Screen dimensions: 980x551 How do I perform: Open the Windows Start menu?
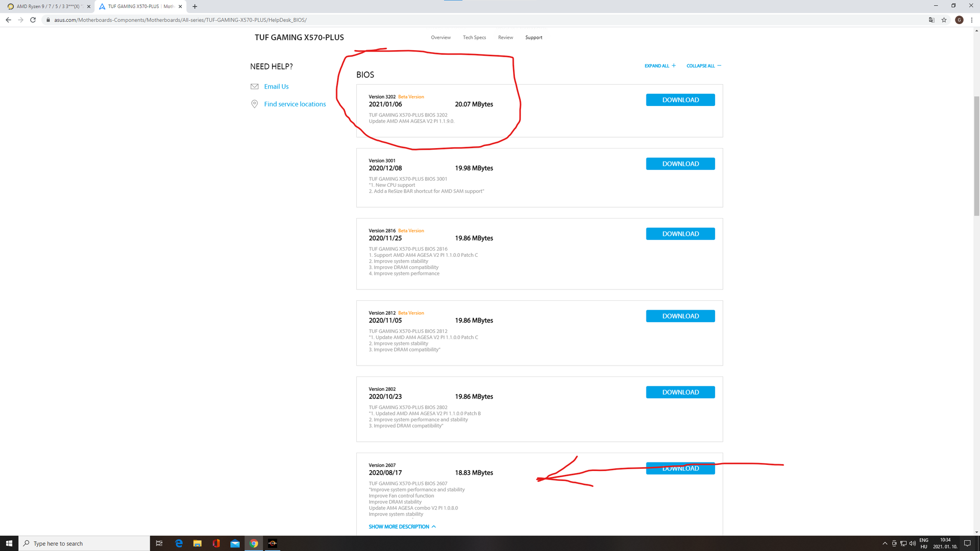click(x=9, y=543)
